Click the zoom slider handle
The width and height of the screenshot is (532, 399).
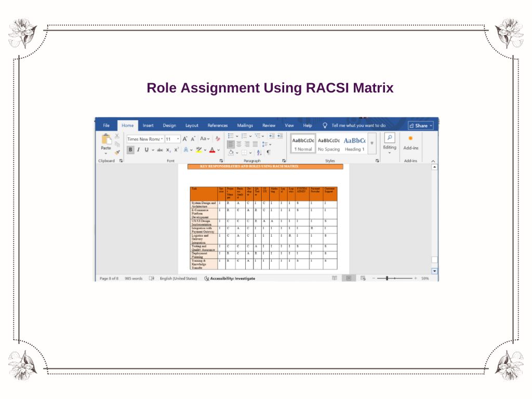pos(387,278)
